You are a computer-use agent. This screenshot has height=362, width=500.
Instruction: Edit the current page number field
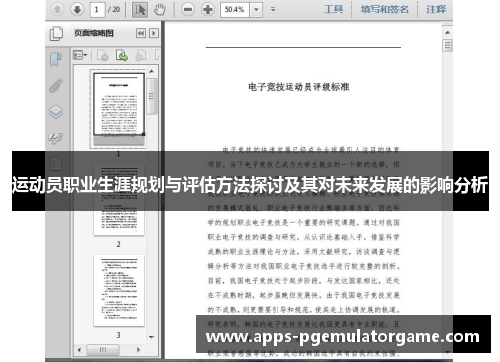click(x=97, y=10)
